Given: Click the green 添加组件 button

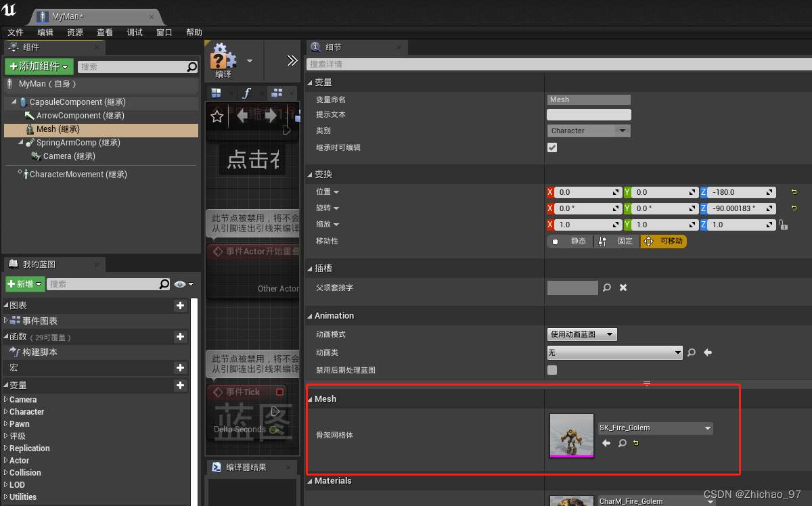Looking at the screenshot, I should click(39, 66).
